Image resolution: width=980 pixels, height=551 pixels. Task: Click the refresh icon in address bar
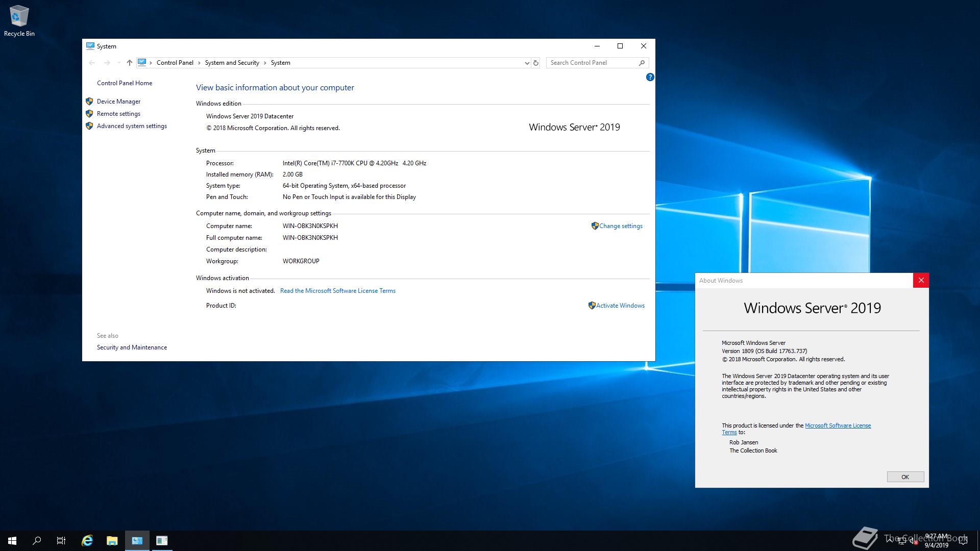pos(535,62)
